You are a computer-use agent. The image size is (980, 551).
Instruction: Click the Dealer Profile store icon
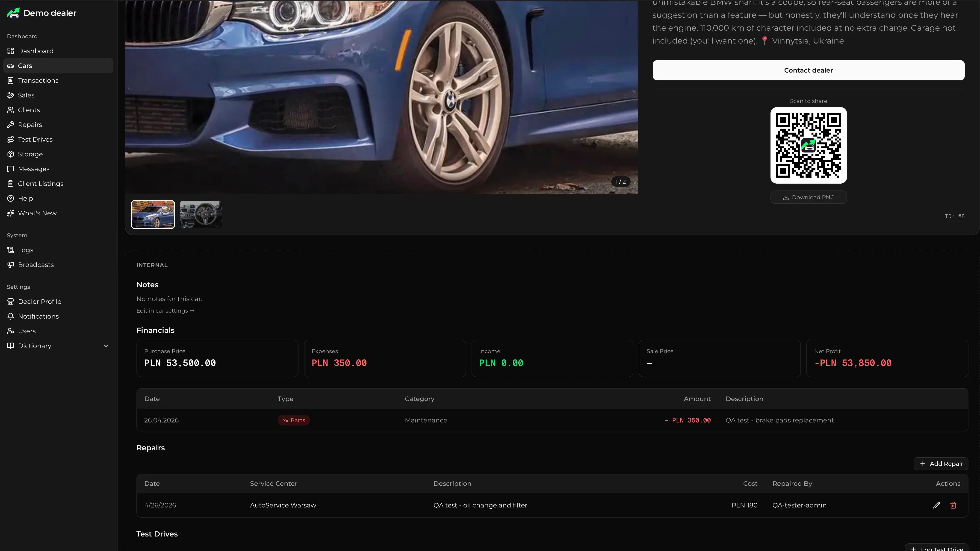tap(11, 302)
